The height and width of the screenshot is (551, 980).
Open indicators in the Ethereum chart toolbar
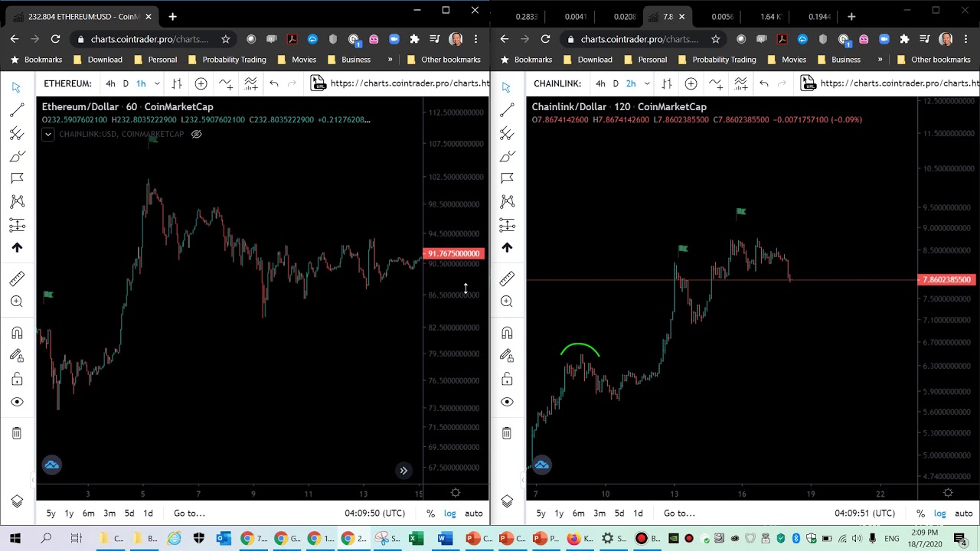point(225,83)
